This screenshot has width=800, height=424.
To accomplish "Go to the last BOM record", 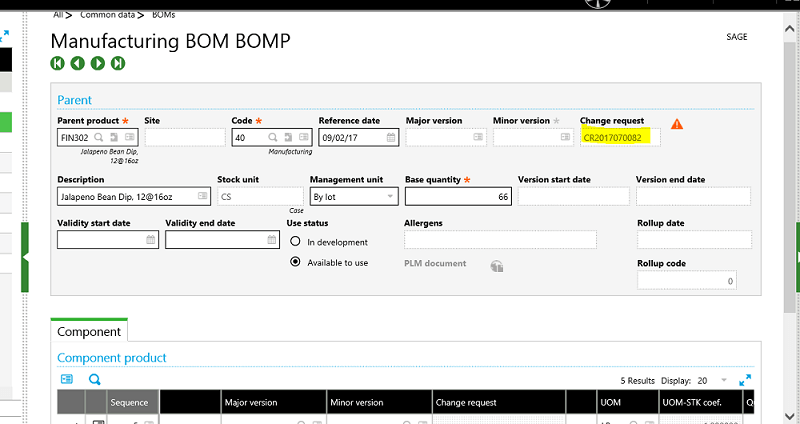I will (x=118, y=63).
